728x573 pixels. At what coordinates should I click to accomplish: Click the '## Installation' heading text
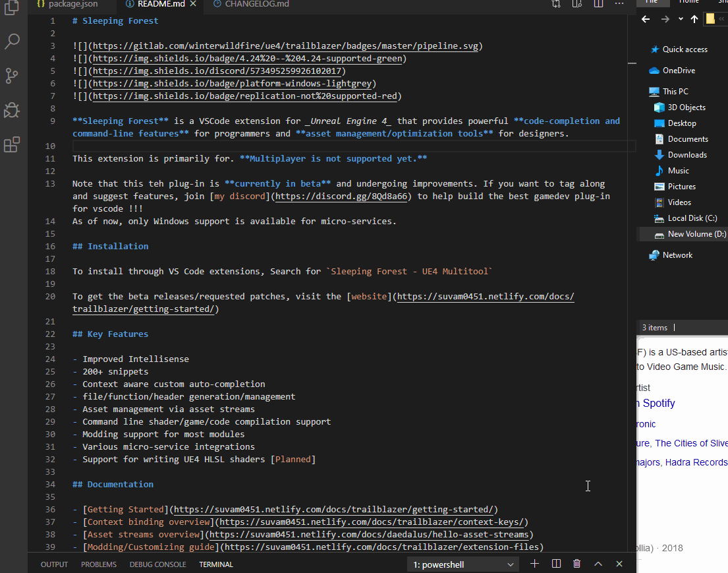pos(111,247)
